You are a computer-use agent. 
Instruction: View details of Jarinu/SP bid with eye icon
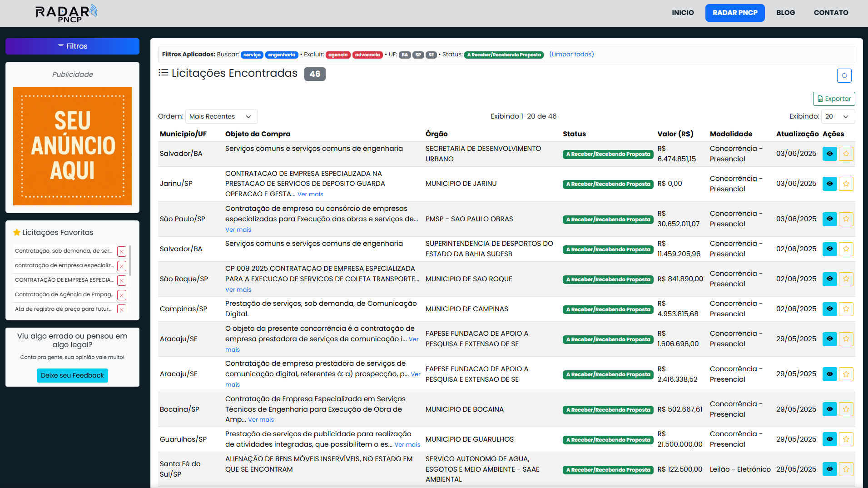click(829, 184)
